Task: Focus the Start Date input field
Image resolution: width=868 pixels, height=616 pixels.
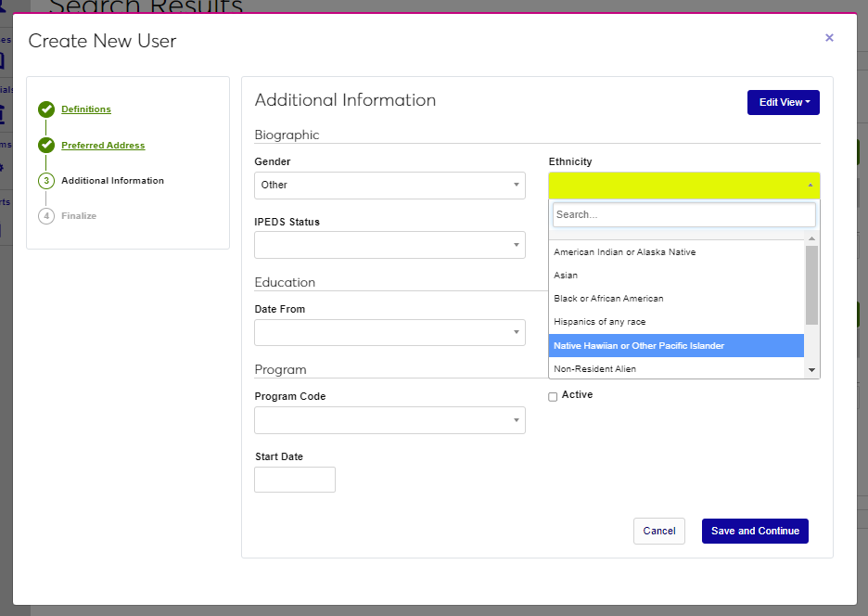Action: point(295,480)
